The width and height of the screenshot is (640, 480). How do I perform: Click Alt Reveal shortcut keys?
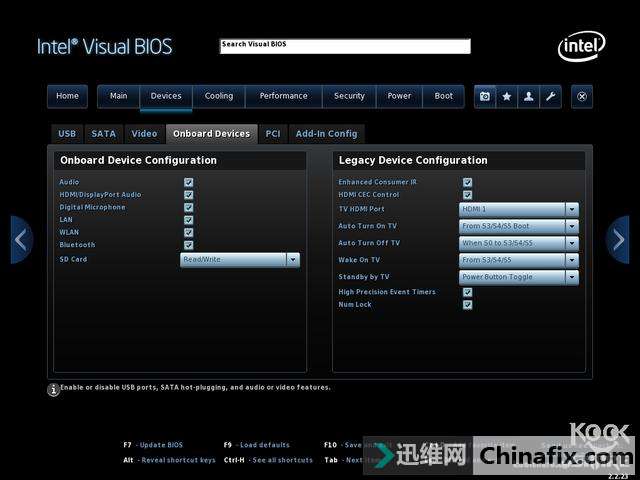169,460
